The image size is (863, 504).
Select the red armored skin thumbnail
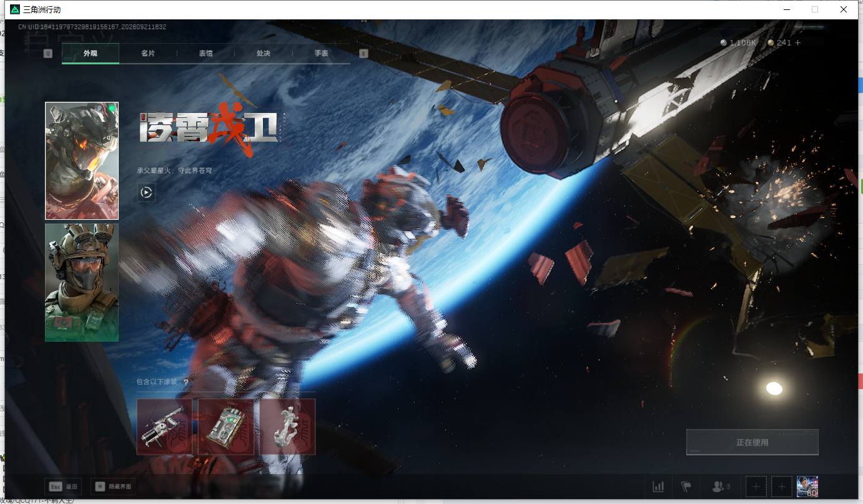pos(82,161)
